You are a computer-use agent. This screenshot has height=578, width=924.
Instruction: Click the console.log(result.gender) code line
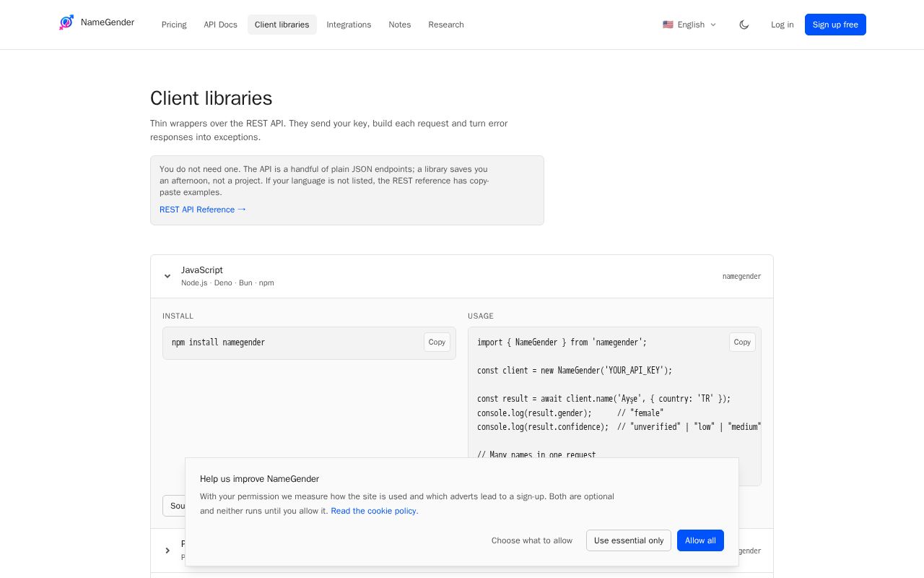pos(570,413)
